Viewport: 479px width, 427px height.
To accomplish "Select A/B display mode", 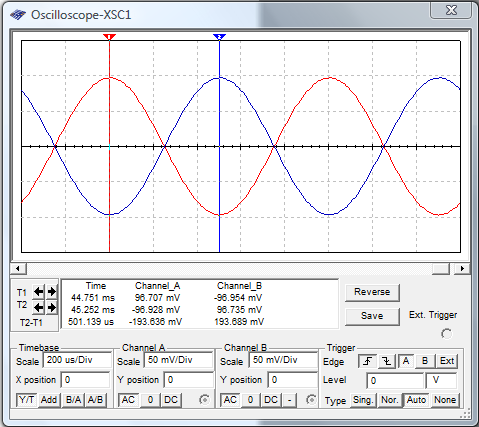I will tap(96, 400).
